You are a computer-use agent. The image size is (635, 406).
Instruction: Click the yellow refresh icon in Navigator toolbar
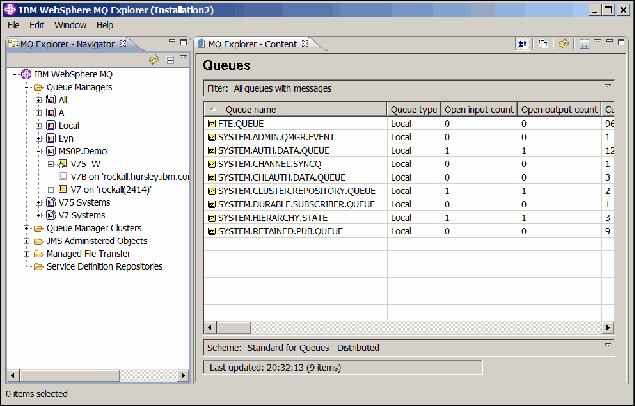pyautogui.click(x=154, y=60)
